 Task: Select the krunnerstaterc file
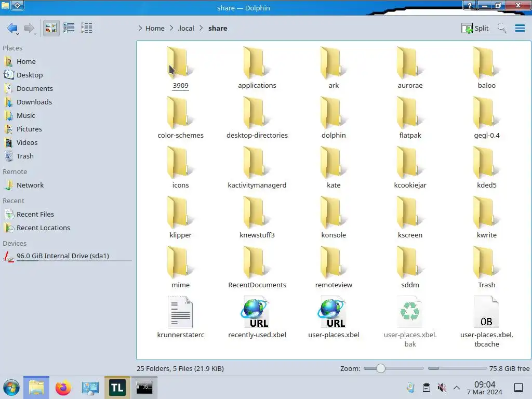pyautogui.click(x=180, y=317)
